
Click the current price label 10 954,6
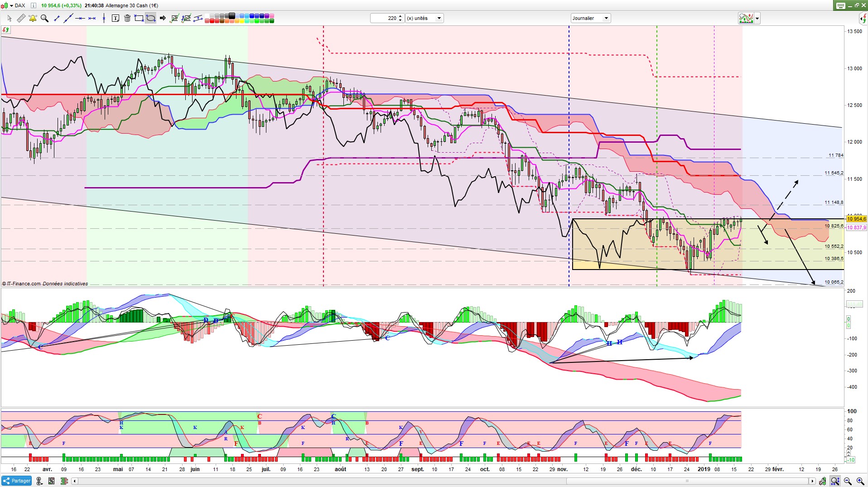coord(856,219)
